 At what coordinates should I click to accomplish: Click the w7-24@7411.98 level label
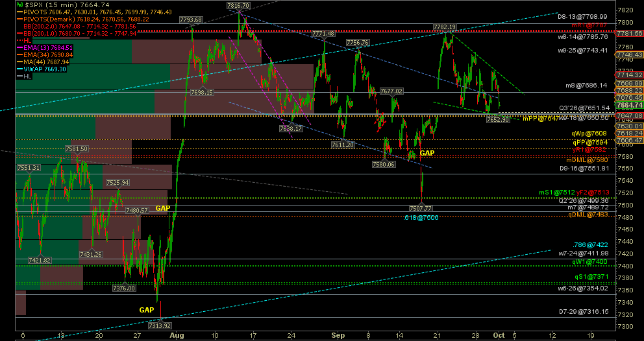point(583,253)
